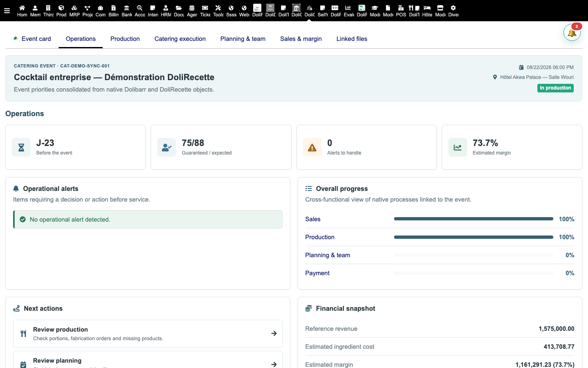This screenshot has width=588, height=368.
Task: Open the Payment progress link
Action: 317,273
